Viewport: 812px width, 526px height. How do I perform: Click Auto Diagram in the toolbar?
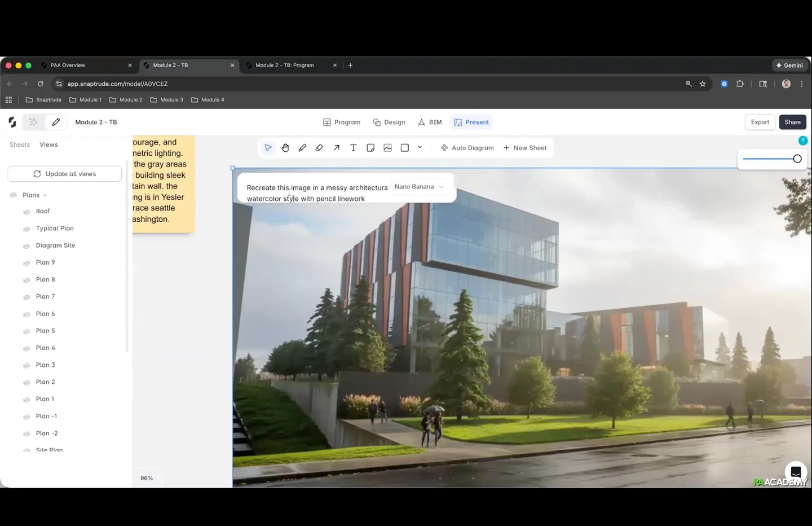(467, 148)
